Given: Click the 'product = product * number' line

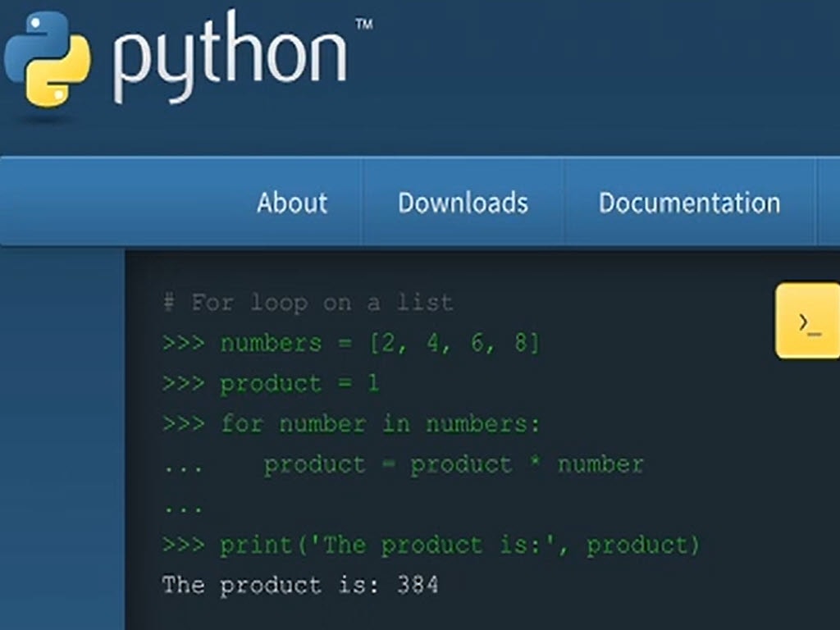Looking at the screenshot, I should pyautogui.click(x=453, y=464).
